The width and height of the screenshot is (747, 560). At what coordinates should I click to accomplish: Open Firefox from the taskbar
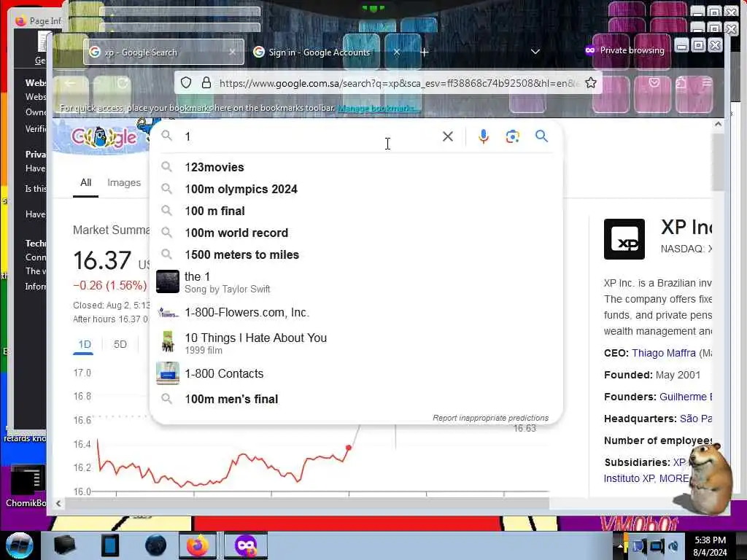click(x=197, y=545)
